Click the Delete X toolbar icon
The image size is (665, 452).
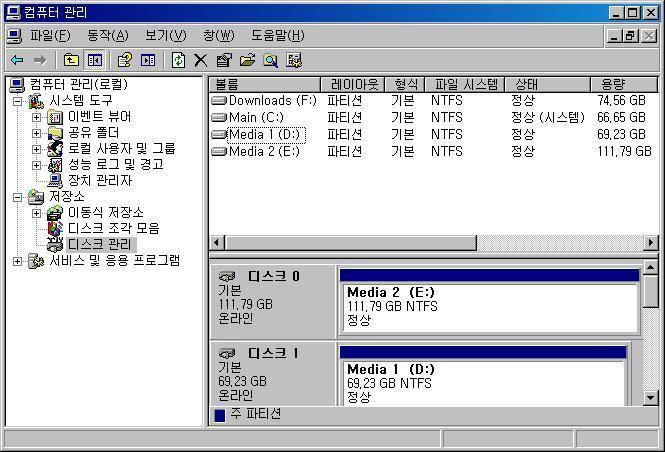[201, 60]
